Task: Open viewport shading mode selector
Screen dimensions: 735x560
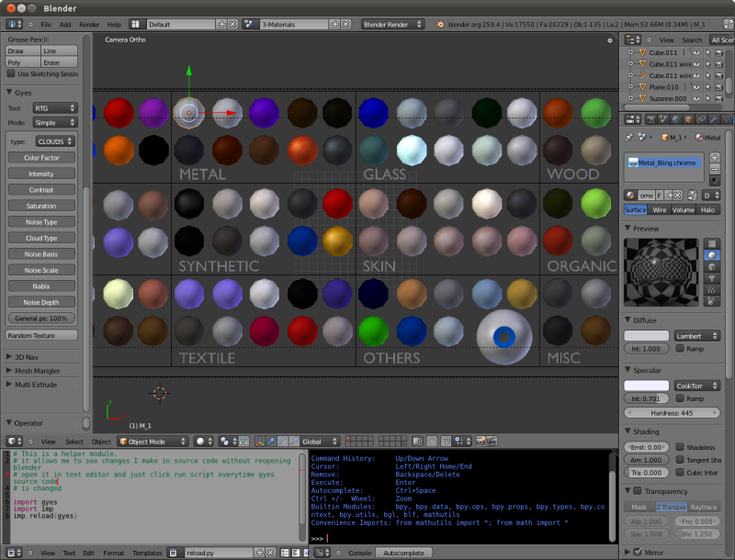Action: coord(204,441)
